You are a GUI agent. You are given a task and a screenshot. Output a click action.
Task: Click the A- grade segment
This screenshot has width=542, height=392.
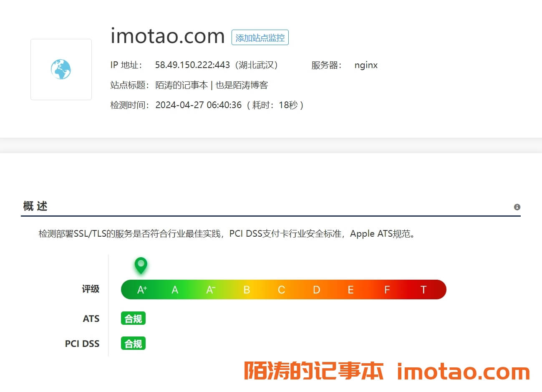[211, 290]
